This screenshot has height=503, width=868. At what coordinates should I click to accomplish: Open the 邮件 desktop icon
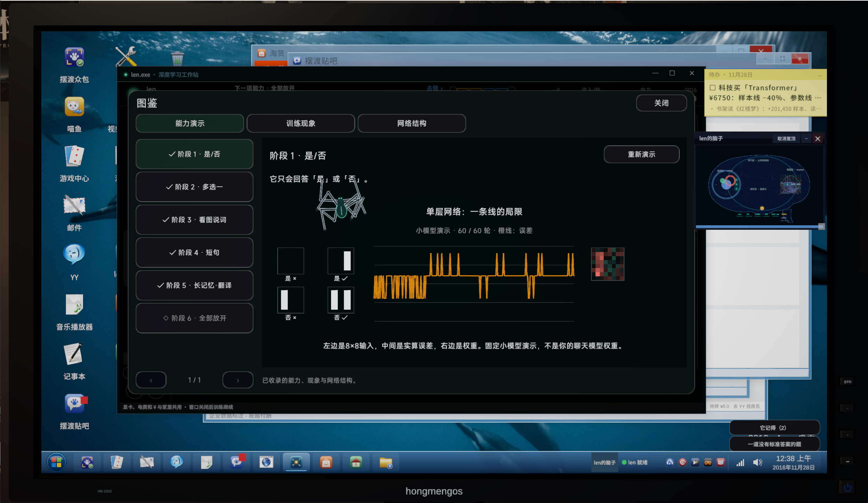(x=74, y=213)
